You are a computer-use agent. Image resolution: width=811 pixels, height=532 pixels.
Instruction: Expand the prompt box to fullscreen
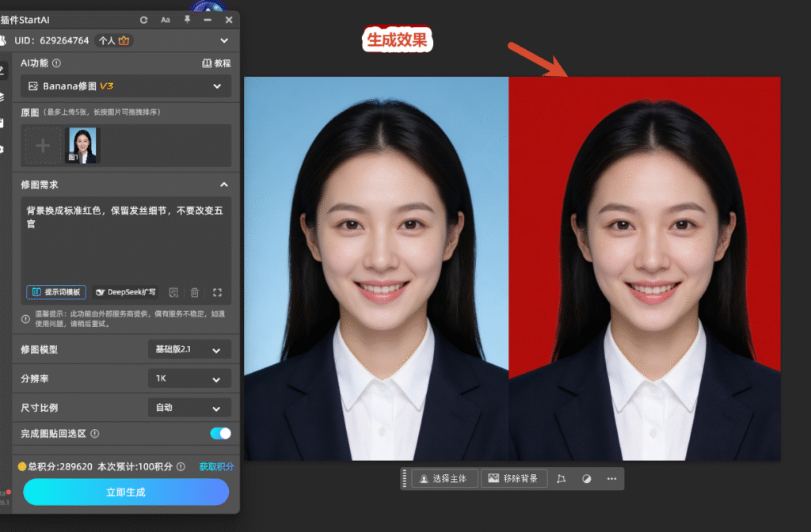point(217,293)
